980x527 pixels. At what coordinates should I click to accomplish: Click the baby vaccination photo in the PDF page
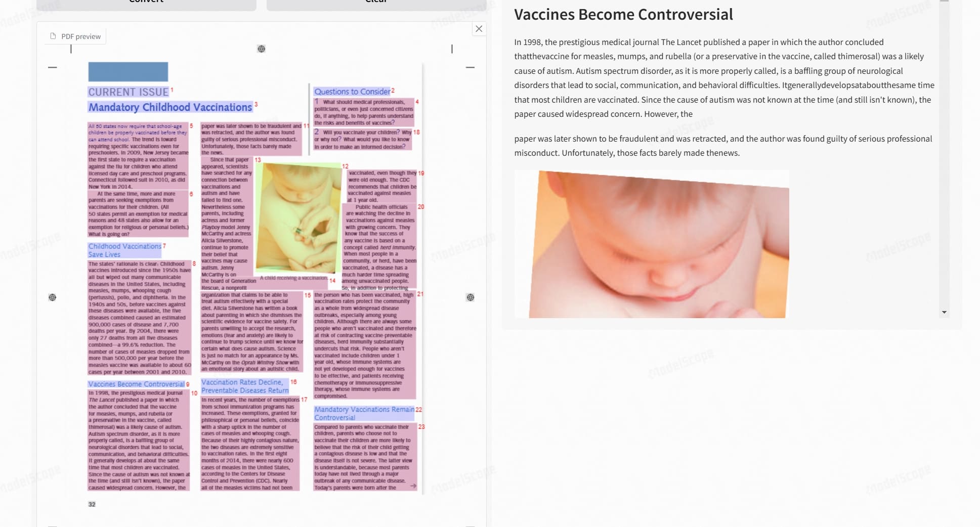point(298,217)
